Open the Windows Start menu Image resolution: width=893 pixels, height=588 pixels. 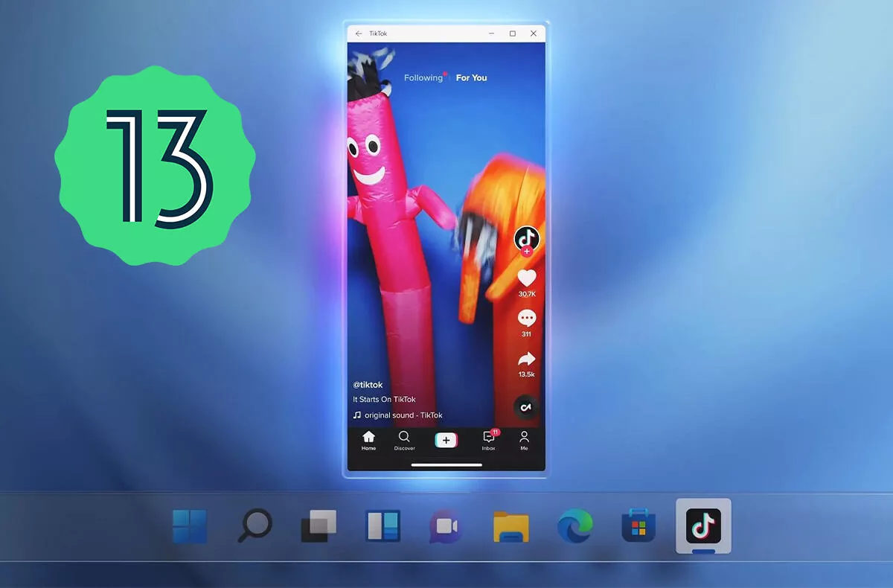[x=190, y=526]
